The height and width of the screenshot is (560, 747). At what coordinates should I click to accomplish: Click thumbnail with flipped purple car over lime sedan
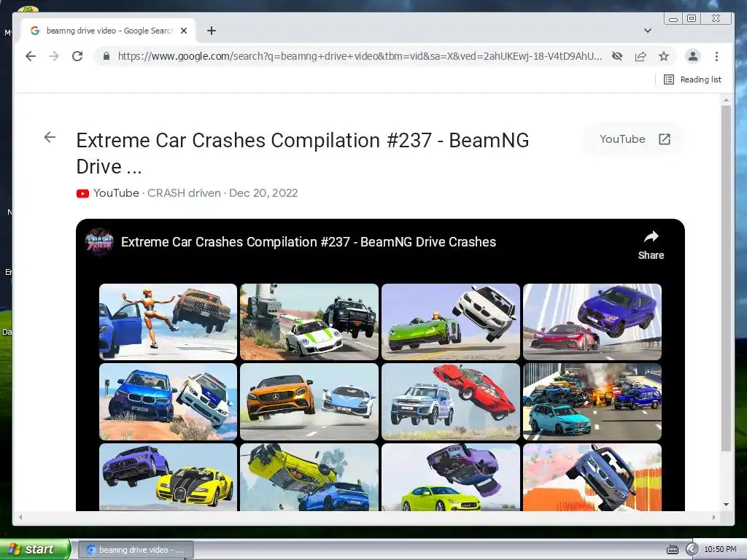451,477
